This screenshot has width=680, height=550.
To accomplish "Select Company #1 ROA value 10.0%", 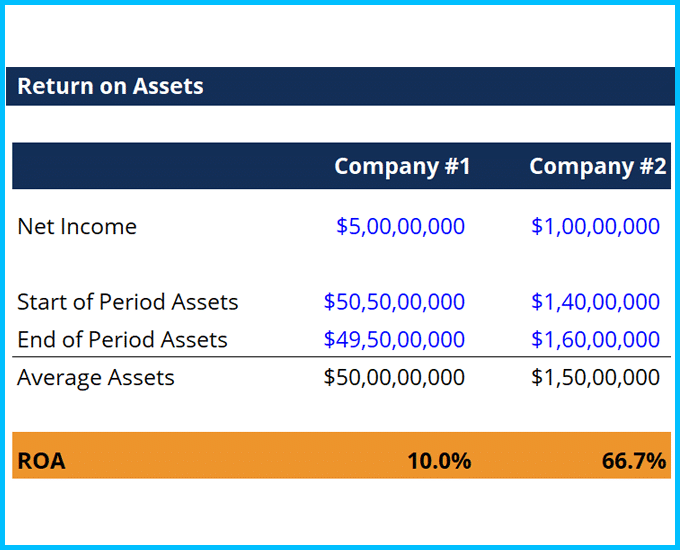I will pyautogui.click(x=438, y=461).
